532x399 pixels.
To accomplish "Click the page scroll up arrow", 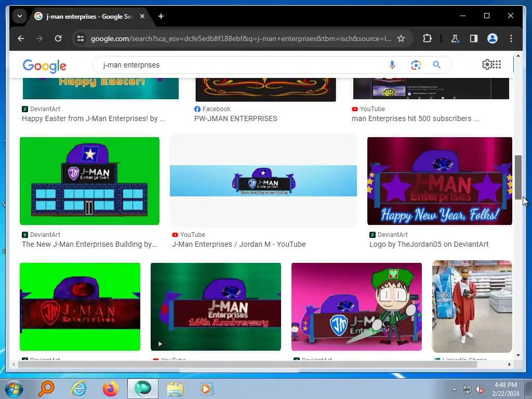I will point(518,56).
